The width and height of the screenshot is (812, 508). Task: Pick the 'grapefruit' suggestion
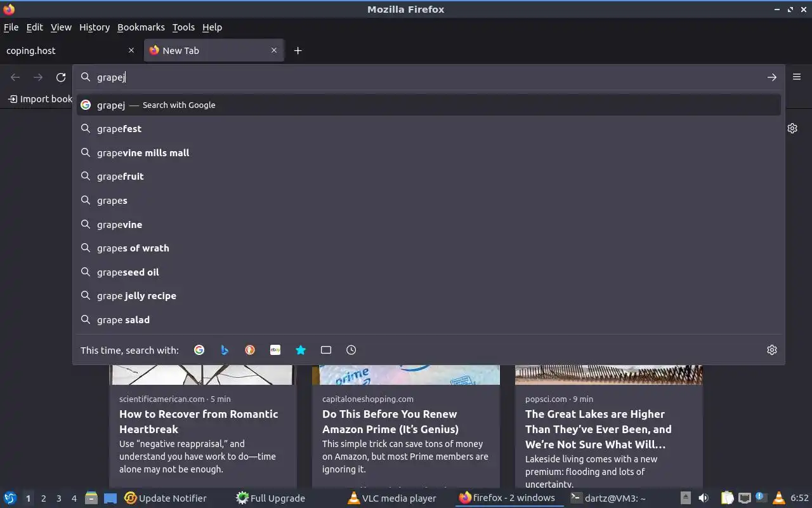429,177
